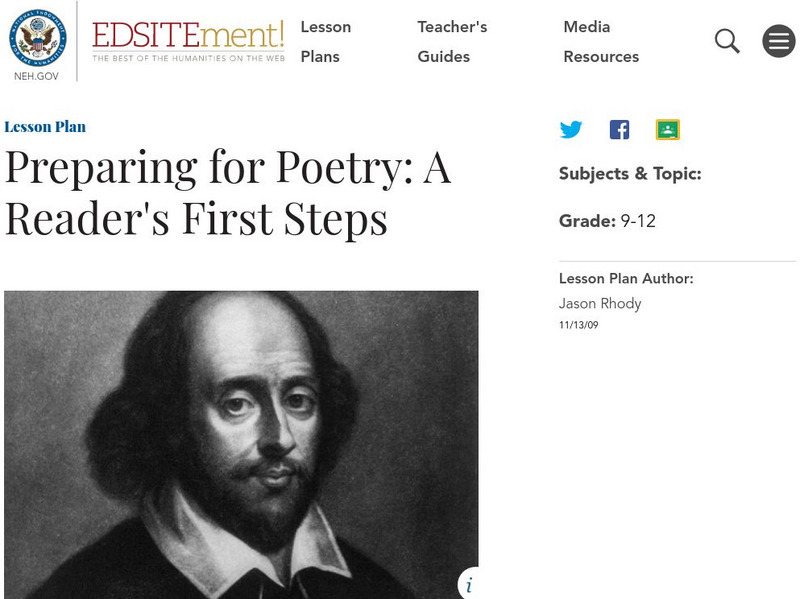This screenshot has width=800, height=599.
Task: Click the 11/13/09 publication date
Action: tap(579, 326)
